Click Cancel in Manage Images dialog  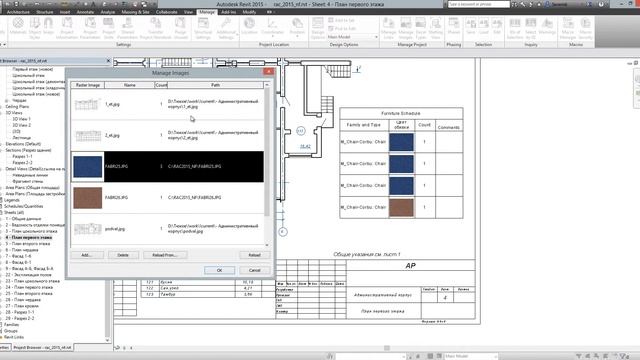[254, 270]
